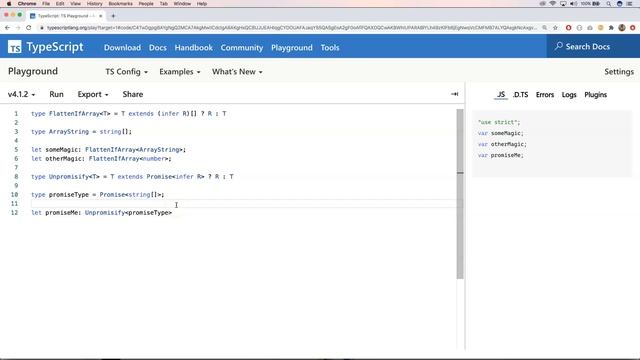
Task: Open the What's New dropdown
Action: point(237,71)
